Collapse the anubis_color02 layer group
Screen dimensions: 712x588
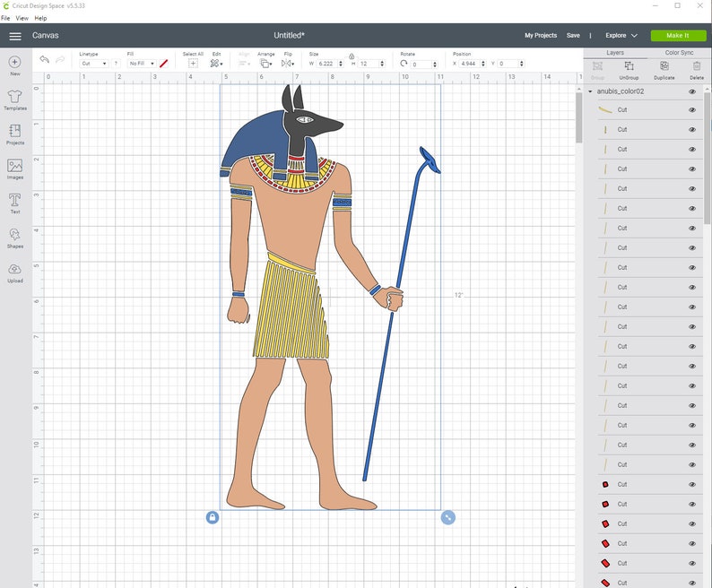point(590,91)
